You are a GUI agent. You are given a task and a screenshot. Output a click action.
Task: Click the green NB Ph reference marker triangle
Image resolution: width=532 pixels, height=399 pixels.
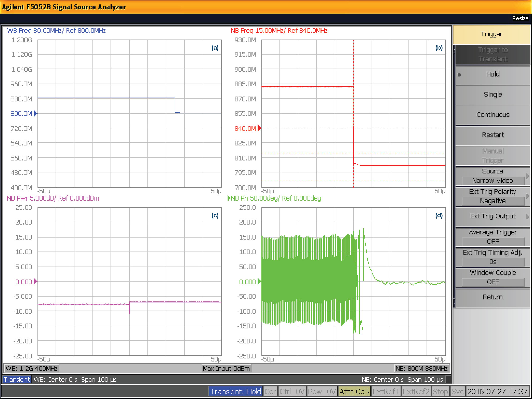(259, 281)
